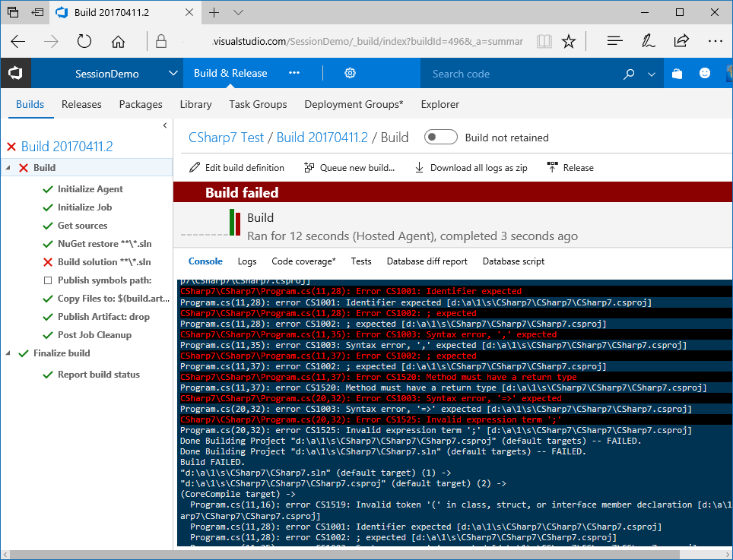This screenshot has width=733, height=560.
Task: Open the Database diff report tab
Action: [x=427, y=261]
